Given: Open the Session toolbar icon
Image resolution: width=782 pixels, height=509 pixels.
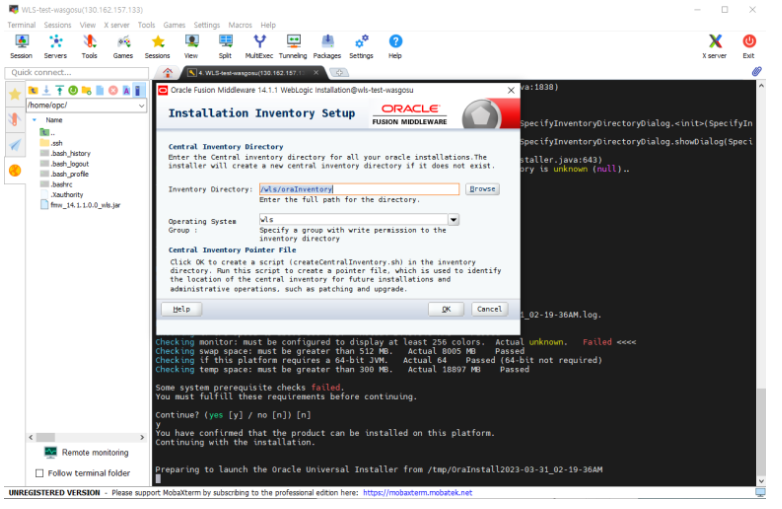Looking at the screenshot, I should 21,46.
